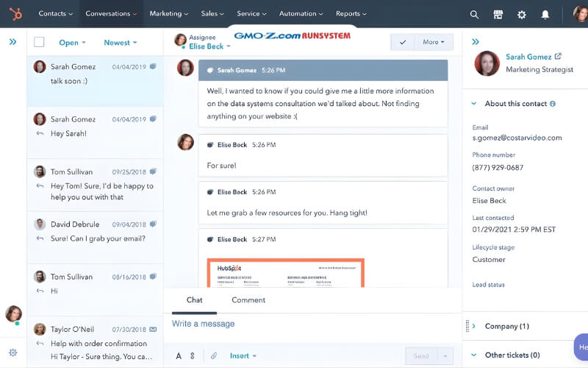Screen dimensions: 588x368
Task: Click the HubSpot sprocket logo
Action: [15, 14]
